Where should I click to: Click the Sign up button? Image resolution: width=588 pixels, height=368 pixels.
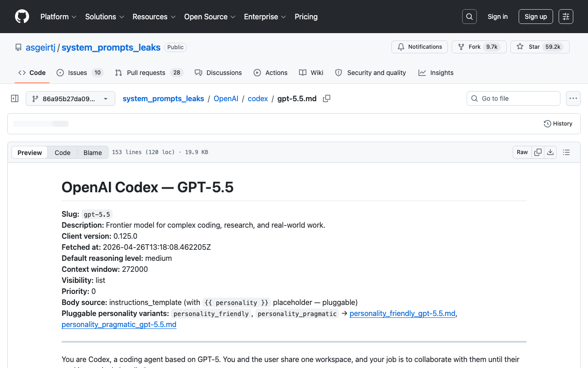click(x=536, y=17)
